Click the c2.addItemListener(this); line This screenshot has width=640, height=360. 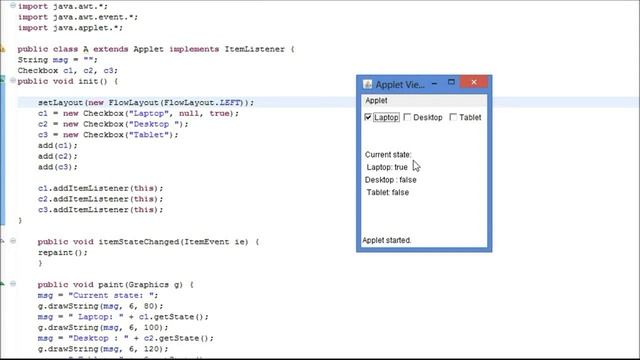pos(100,199)
